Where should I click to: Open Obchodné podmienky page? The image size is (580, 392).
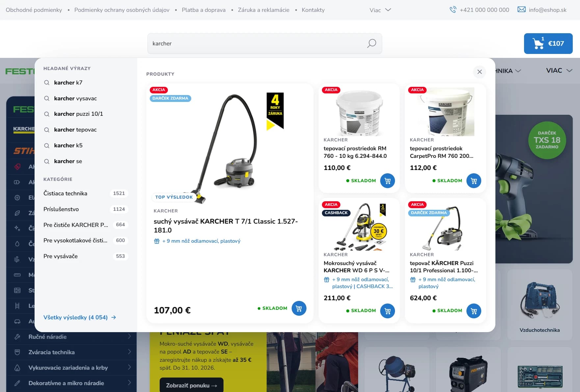pos(34,10)
